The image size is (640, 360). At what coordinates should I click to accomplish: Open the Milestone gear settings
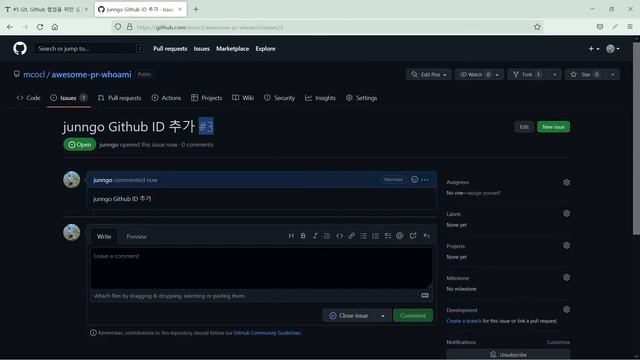coord(566,278)
